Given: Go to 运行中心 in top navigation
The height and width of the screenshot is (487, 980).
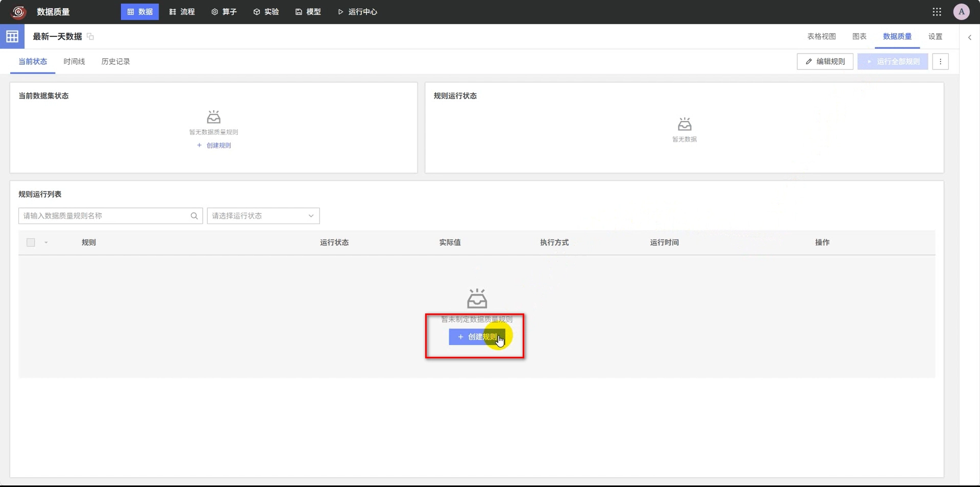Looking at the screenshot, I should pos(357,12).
